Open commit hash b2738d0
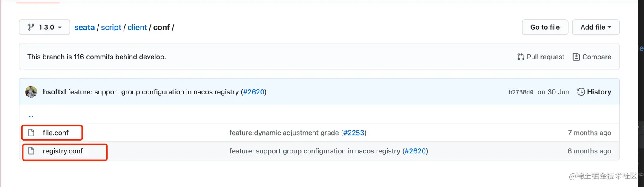The height and width of the screenshot is (187, 644). (x=521, y=92)
